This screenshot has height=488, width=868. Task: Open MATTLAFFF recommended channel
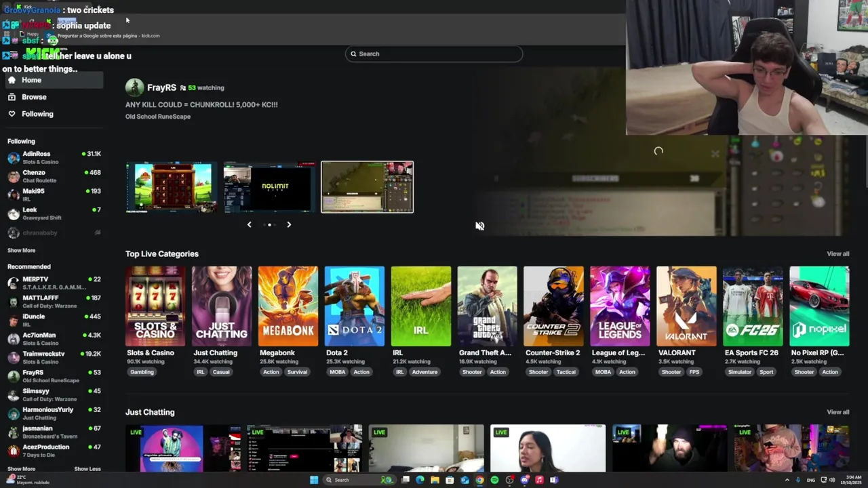point(54,302)
